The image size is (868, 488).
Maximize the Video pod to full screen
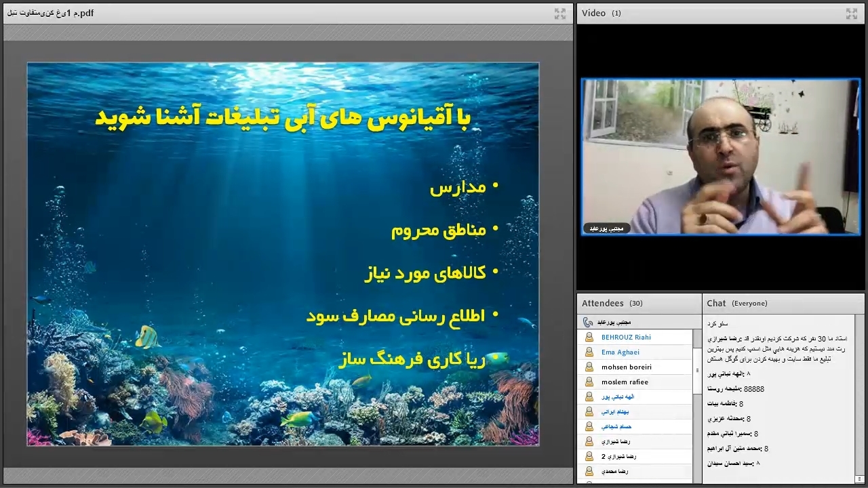[x=851, y=14]
